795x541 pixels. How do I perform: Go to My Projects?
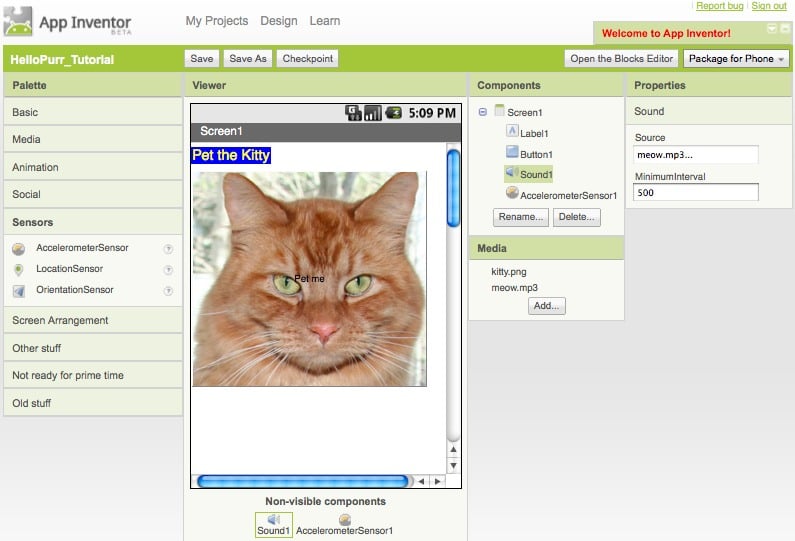[x=217, y=21]
